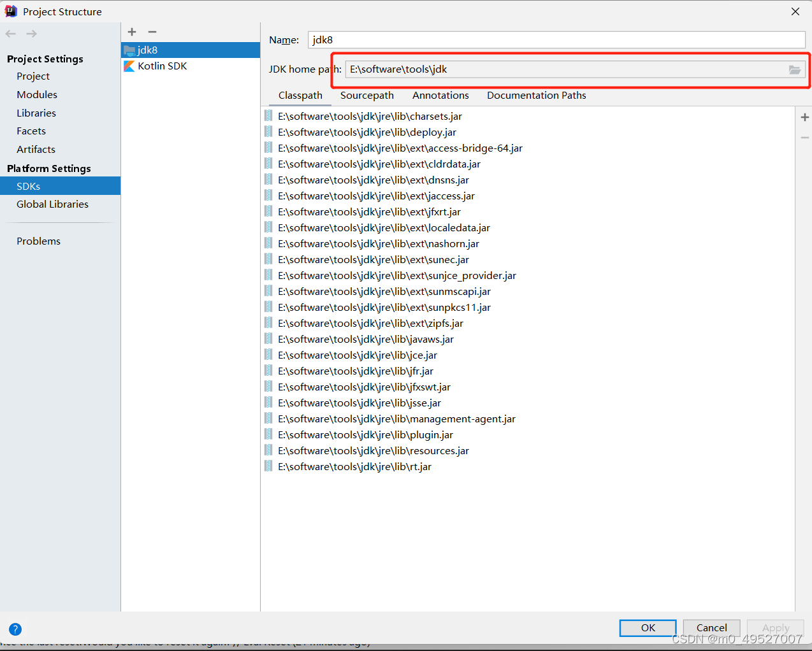Open the Documentation Paths tab
Screen dimensions: 812x651
[537, 96]
